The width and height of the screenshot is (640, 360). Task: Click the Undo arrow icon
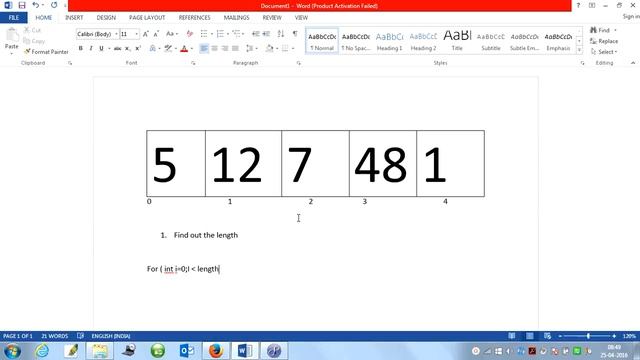coord(36,5)
